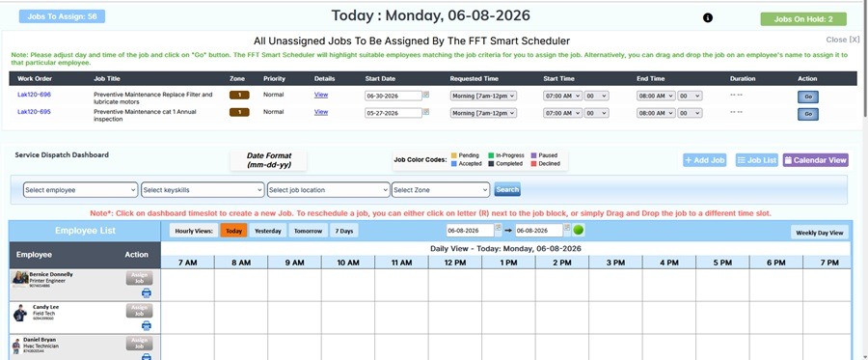This screenshot has height=360, width=868.
Task: Open Requested Time dropdown for Lak120-695
Action: pos(483,113)
